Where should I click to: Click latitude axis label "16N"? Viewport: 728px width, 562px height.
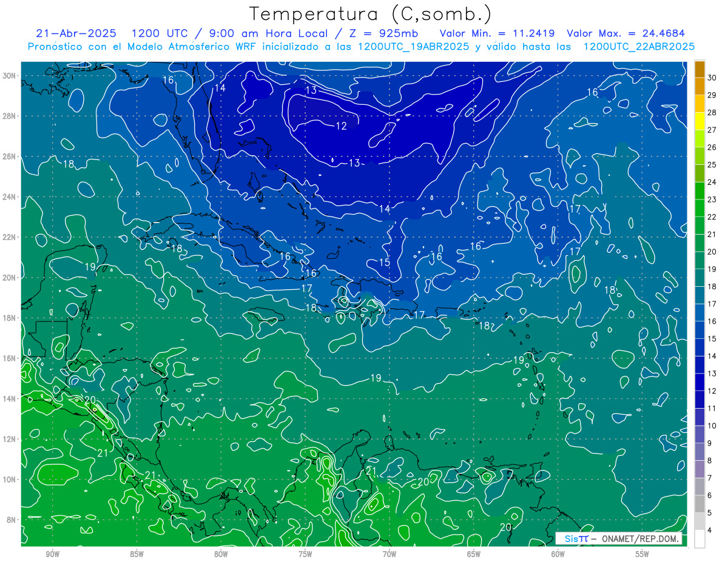[8, 358]
